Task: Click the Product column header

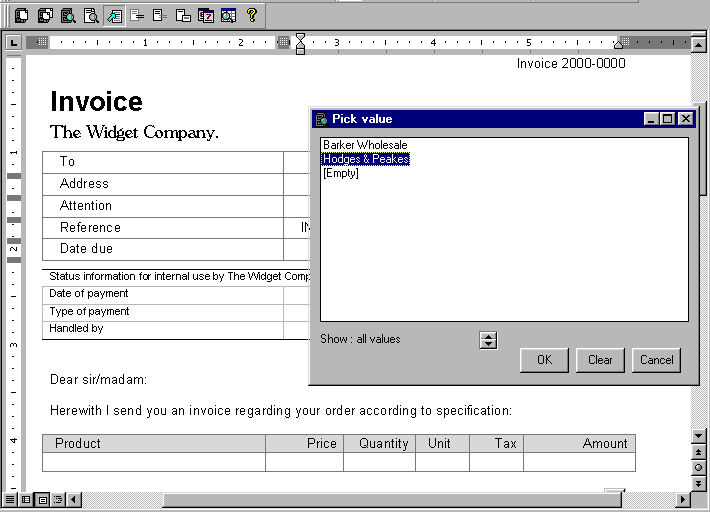Action: point(154,444)
